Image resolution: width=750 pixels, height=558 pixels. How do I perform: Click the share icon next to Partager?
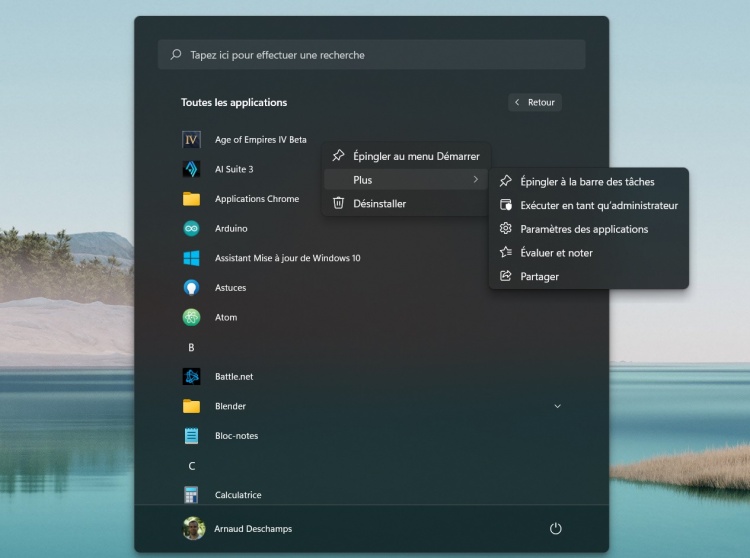click(506, 276)
